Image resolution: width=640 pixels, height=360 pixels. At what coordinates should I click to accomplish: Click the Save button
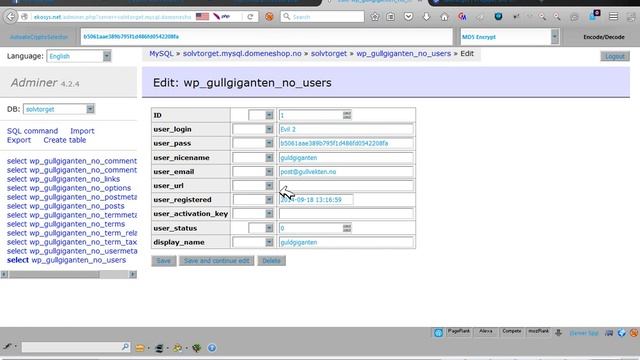[x=164, y=260]
